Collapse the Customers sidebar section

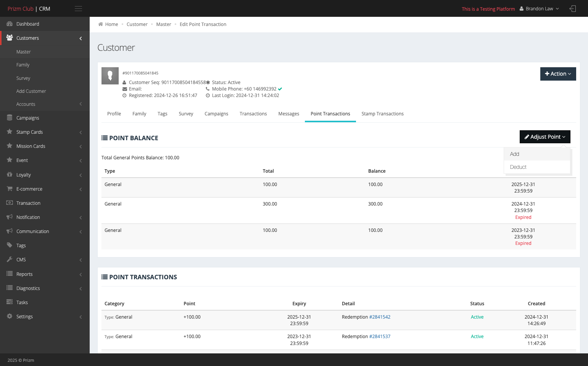point(45,38)
